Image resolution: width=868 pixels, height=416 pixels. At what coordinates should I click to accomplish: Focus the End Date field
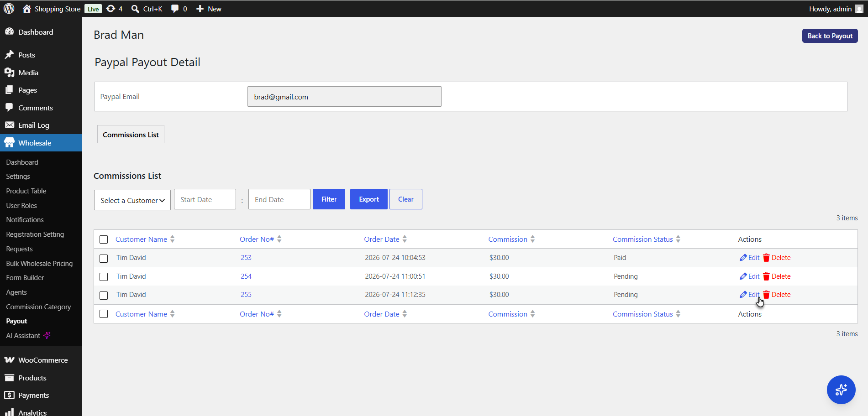pos(279,199)
